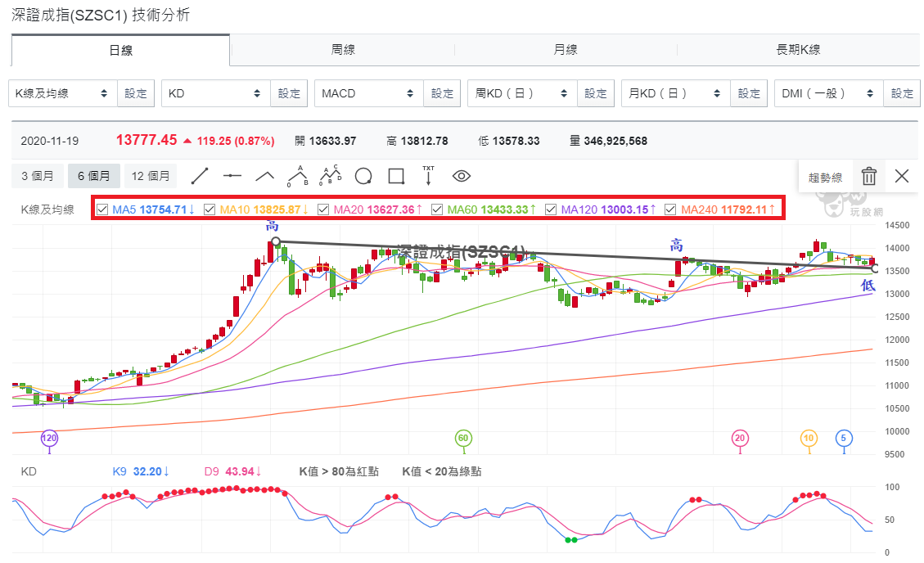Select the 0ABC multi-wave drawing tool
924x563 pixels.
tap(330, 175)
